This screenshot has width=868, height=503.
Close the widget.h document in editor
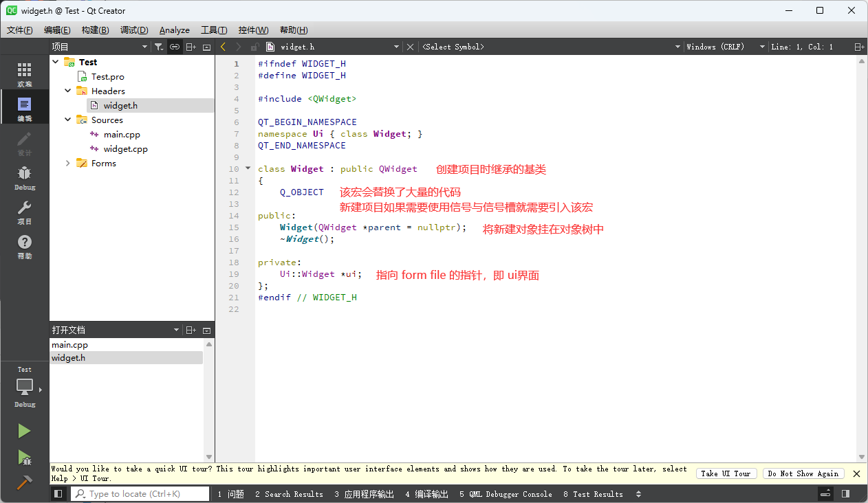[x=411, y=47]
